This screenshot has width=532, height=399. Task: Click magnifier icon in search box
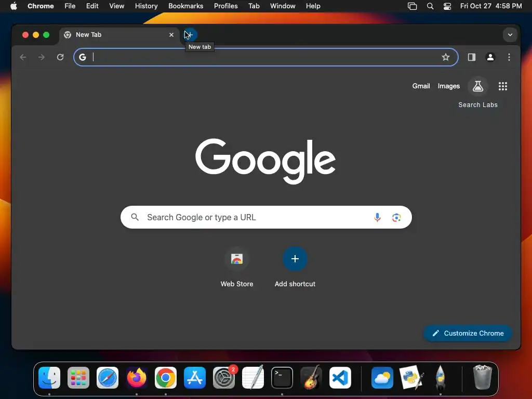[135, 217]
